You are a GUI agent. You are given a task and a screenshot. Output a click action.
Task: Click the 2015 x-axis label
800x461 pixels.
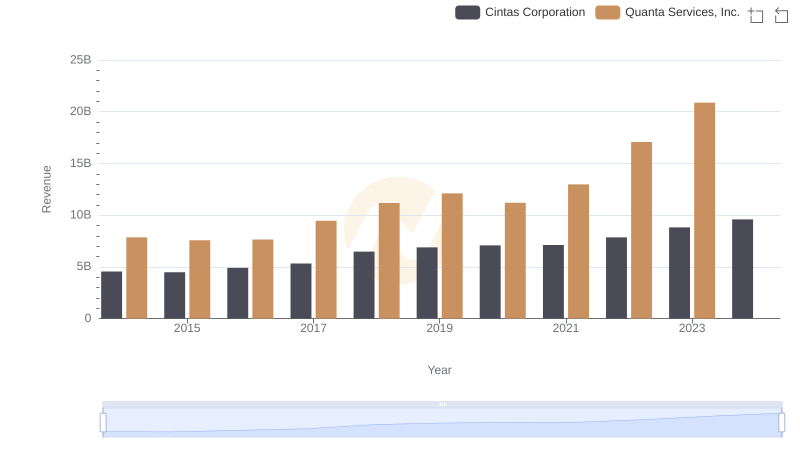pyautogui.click(x=187, y=328)
